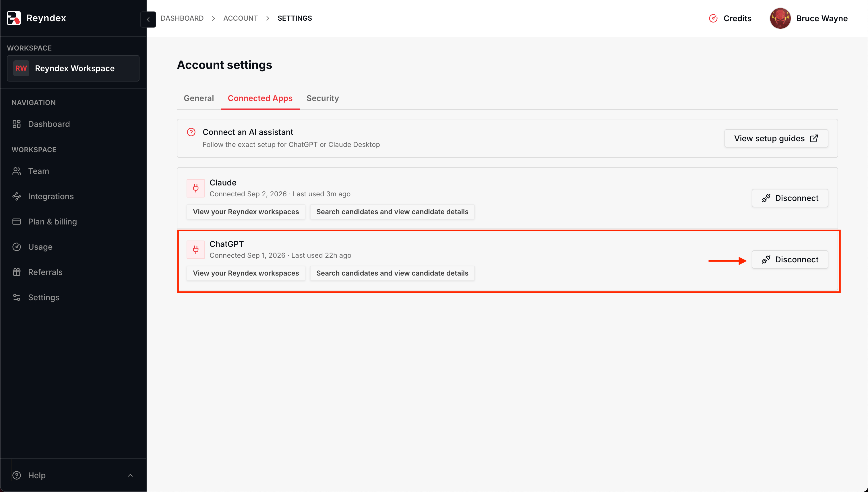
Task: Click the Referrals gift icon
Action: pos(17,272)
